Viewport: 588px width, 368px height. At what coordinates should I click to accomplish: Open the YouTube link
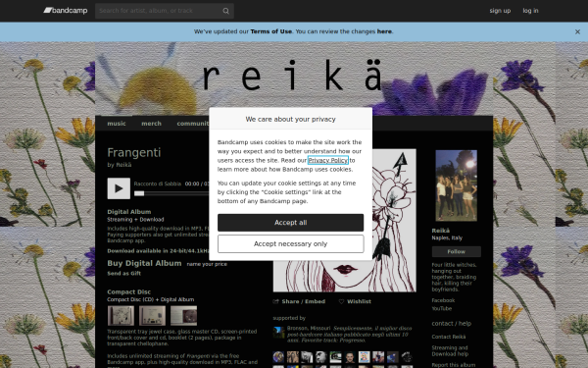[441, 309]
